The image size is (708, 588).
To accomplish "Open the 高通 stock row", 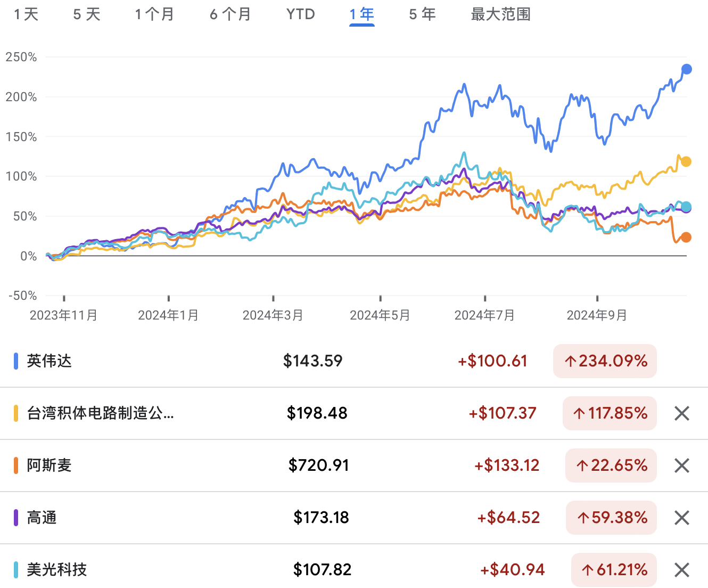I will tap(354, 518).
